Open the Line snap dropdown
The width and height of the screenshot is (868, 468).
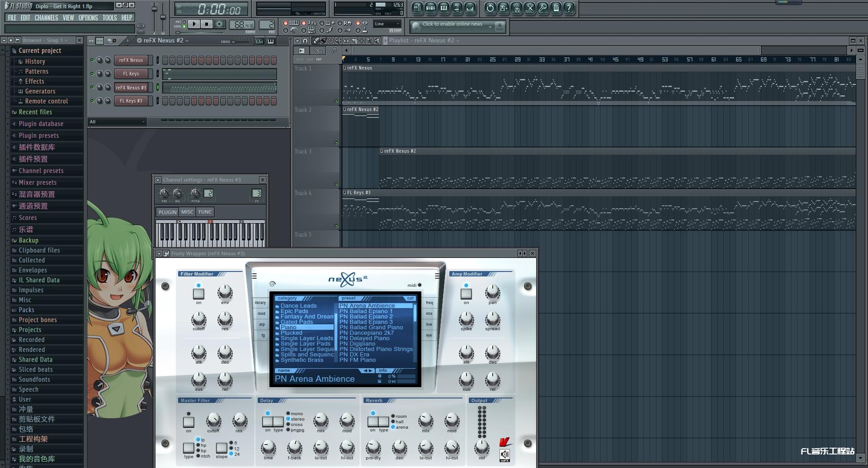387,24
